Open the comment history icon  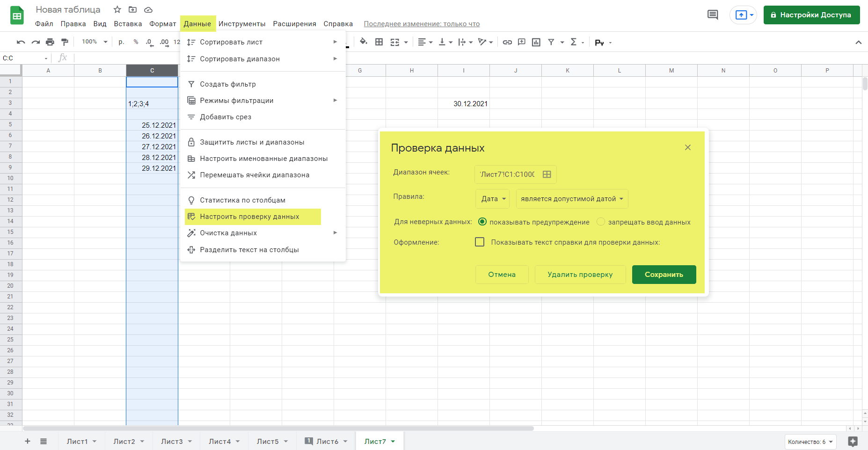[x=713, y=15]
